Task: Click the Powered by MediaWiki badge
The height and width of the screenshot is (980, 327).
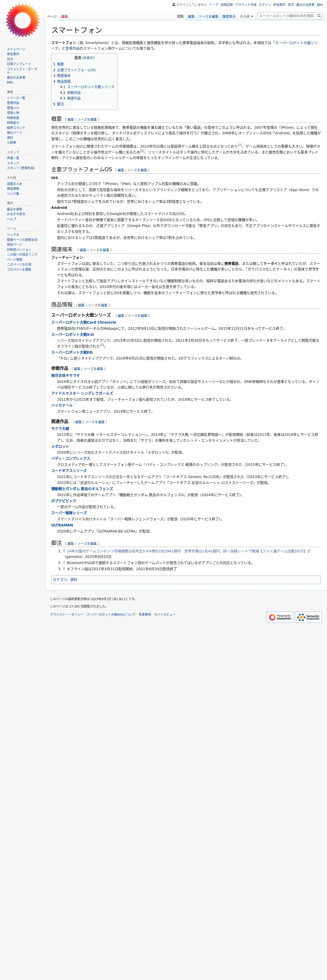Action: point(279,617)
